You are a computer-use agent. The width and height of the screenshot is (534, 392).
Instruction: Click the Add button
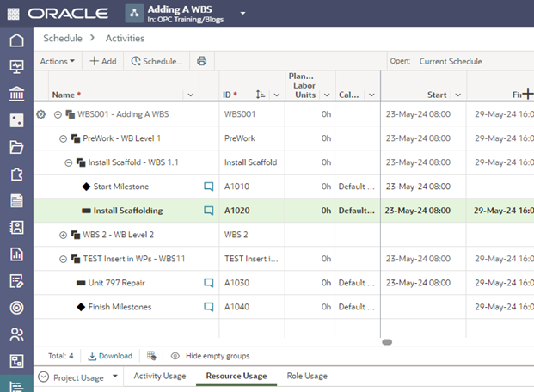103,62
